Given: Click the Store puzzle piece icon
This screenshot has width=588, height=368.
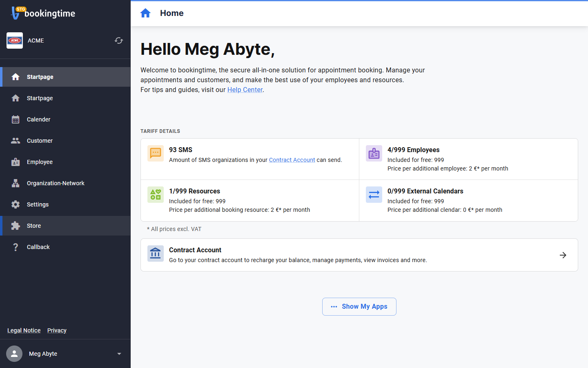Looking at the screenshot, I should click(16, 226).
